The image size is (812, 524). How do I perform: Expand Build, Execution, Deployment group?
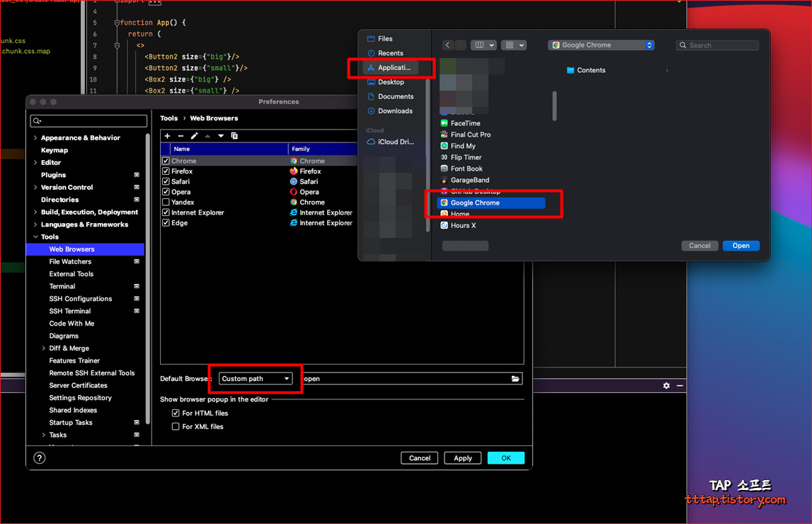pos(35,212)
